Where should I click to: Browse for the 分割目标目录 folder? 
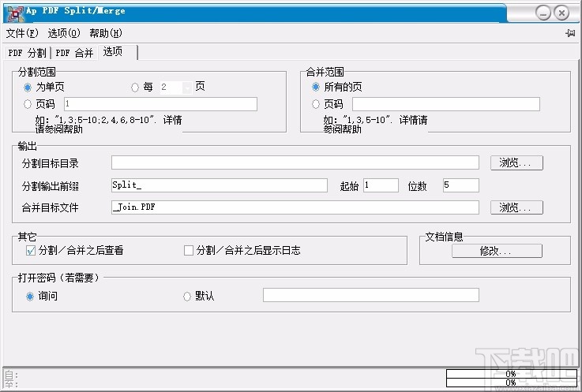[x=516, y=162]
